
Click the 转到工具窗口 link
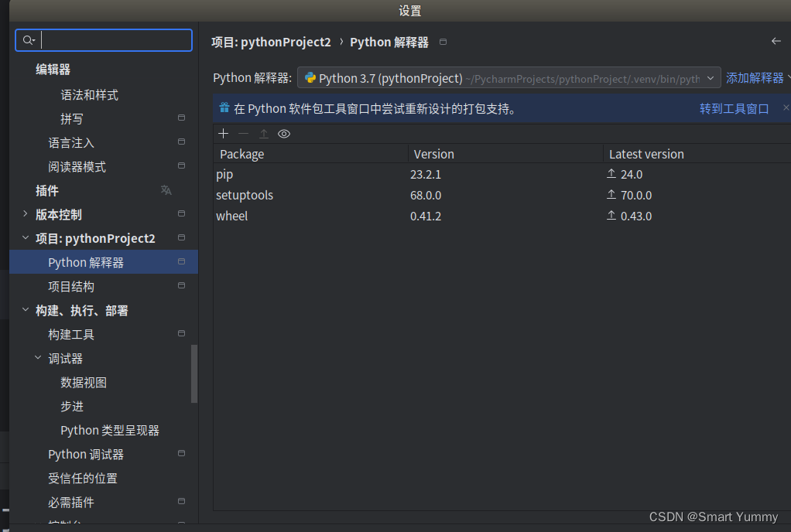click(734, 108)
